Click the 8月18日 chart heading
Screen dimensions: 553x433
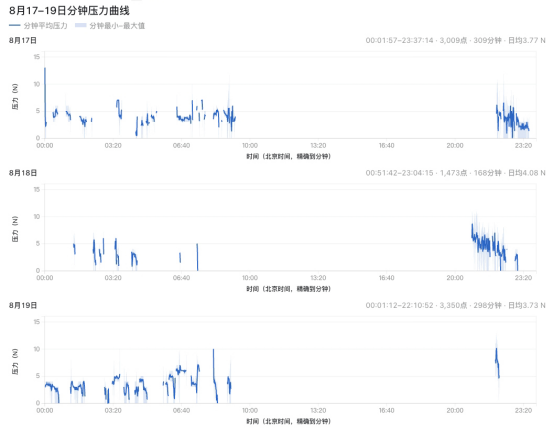pos(23,173)
